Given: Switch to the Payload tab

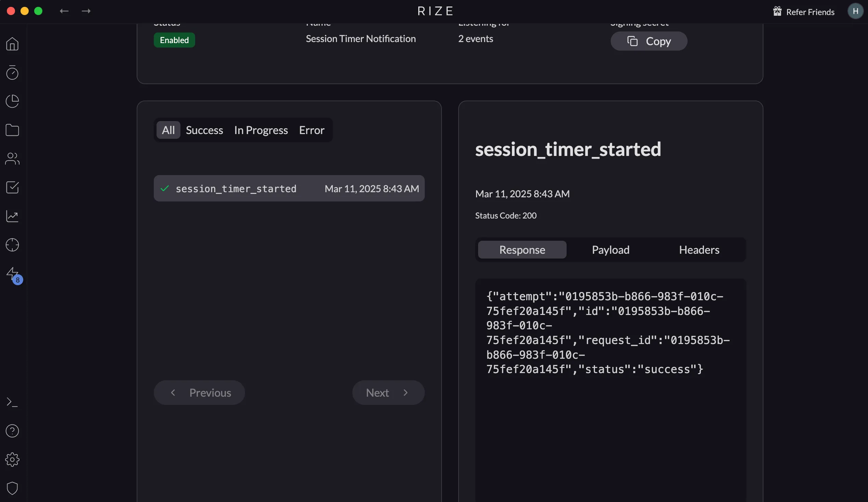Looking at the screenshot, I should coord(610,250).
